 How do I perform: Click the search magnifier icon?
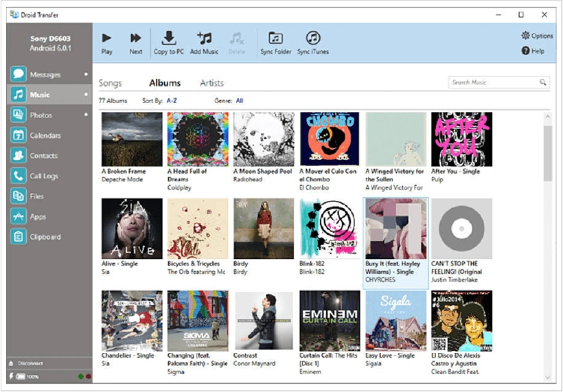click(543, 82)
